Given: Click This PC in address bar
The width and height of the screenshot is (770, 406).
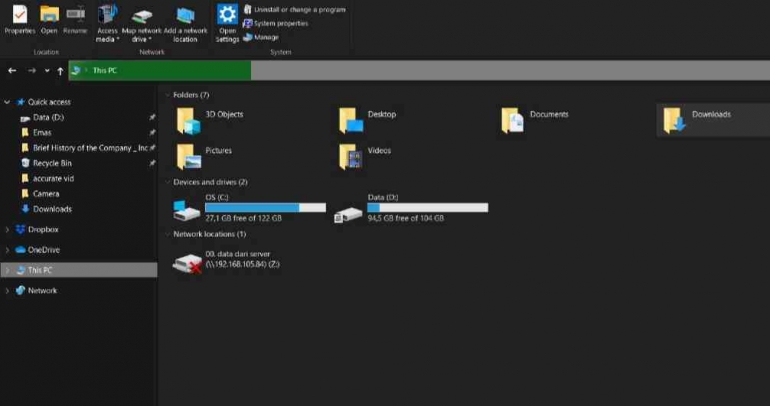Looking at the screenshot, I should [x=105, y=71].
